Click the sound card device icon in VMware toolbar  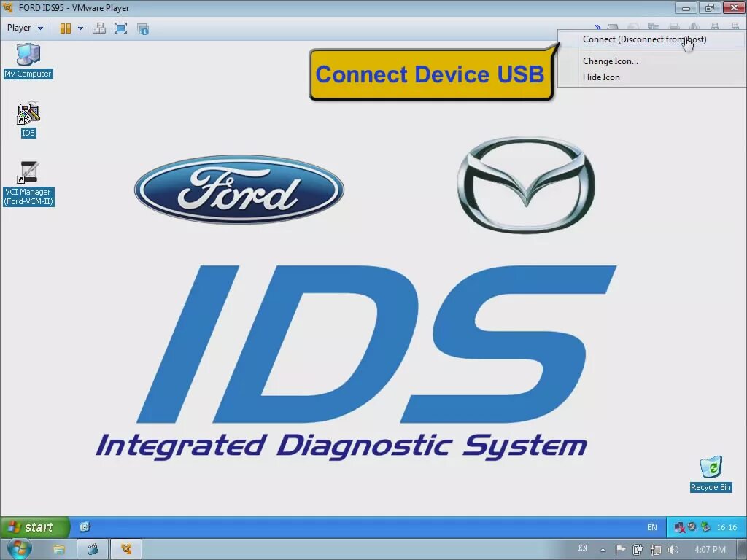tap(694, 27)
